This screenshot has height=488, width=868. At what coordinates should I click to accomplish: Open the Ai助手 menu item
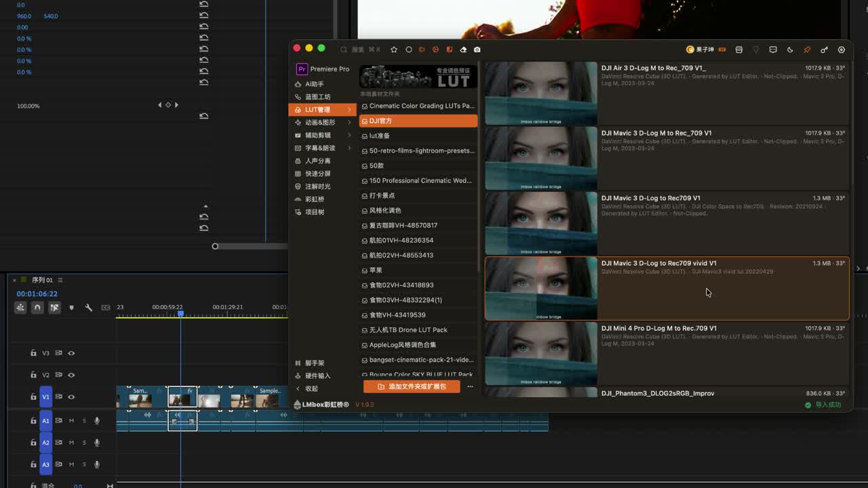tap(323, 84)
